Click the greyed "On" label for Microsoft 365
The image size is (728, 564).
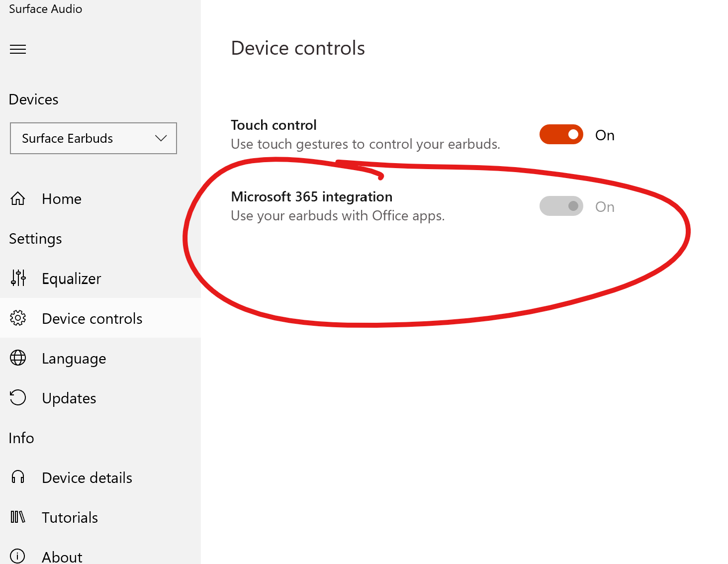(x=605, y=207)
